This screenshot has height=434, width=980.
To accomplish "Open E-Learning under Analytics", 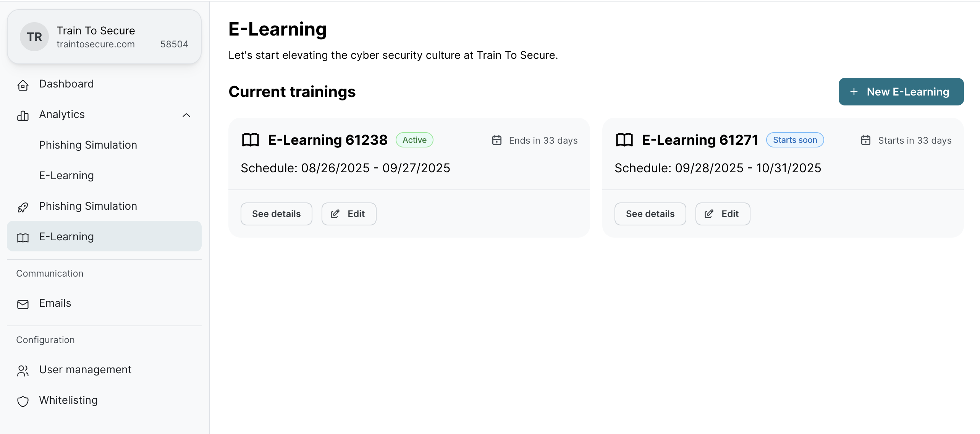I will pyautogui.click(x=66, y=176).
